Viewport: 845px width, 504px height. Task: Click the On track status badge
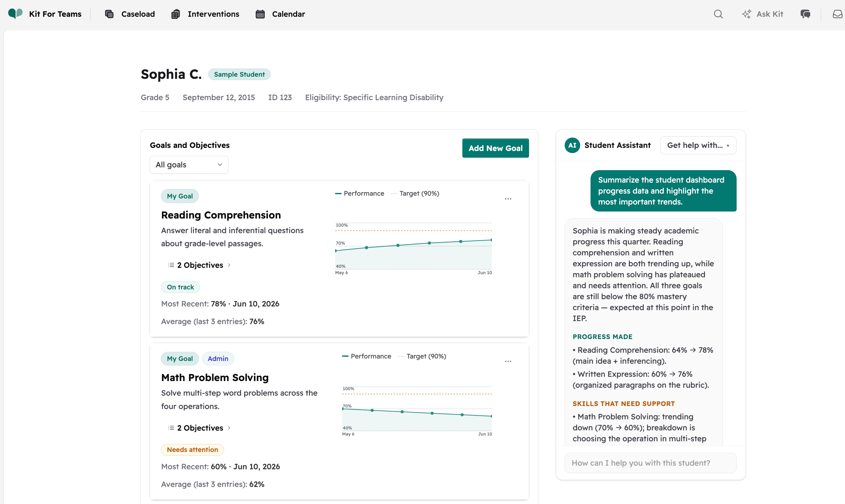[180, 287]
